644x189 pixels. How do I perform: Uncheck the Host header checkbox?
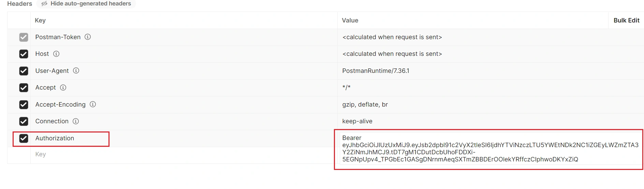pos(24,54)
